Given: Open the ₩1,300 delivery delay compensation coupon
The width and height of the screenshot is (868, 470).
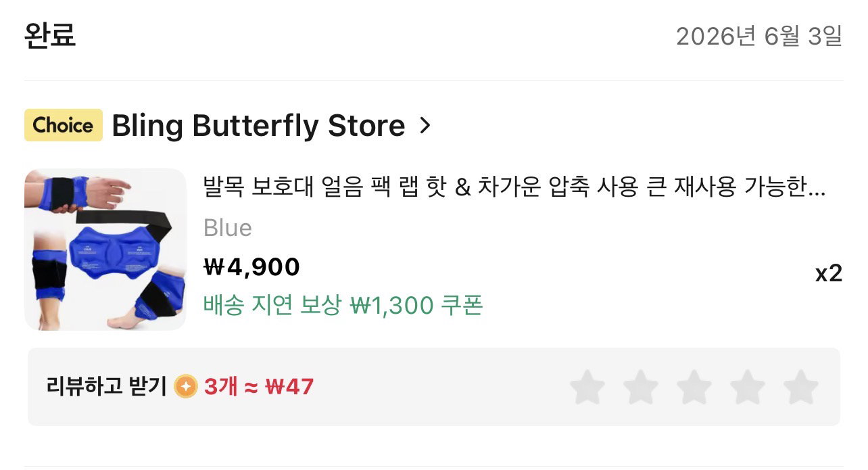Looking at the screenshot, I should coord(343,306).
